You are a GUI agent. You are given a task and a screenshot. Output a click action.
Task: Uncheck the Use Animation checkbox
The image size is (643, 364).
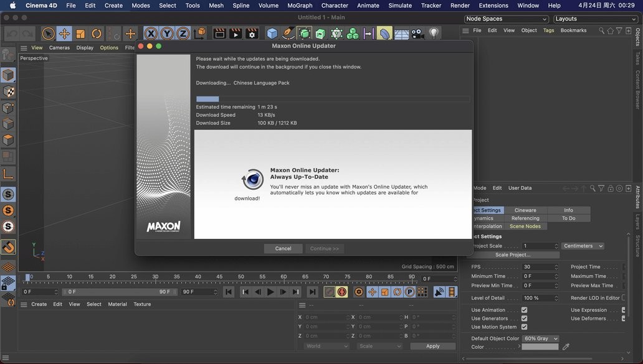pos(524,310)
